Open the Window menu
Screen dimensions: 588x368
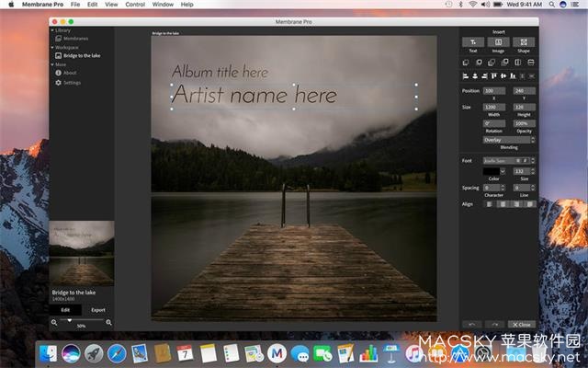(163, 5)
